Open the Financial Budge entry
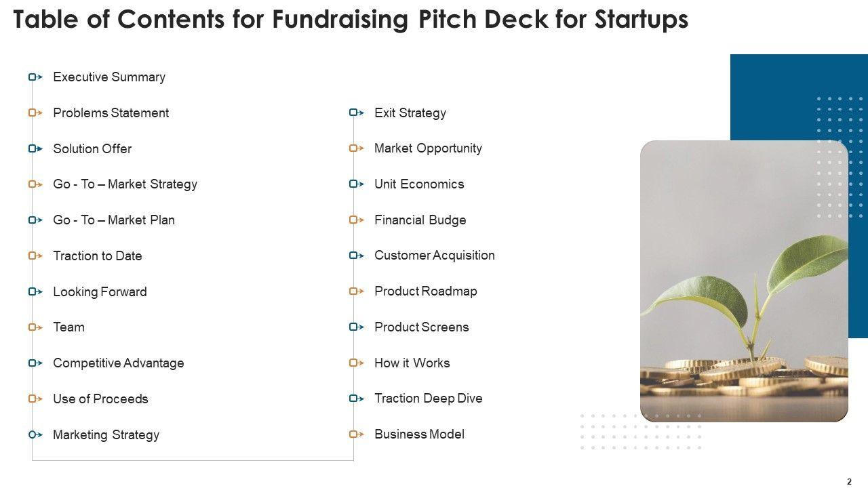 420,220
